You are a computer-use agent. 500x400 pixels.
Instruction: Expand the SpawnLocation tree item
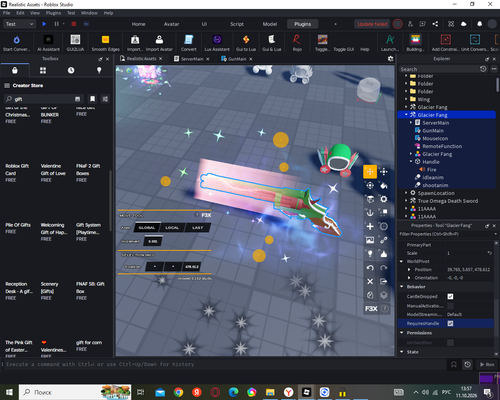(x=406, y=193)
